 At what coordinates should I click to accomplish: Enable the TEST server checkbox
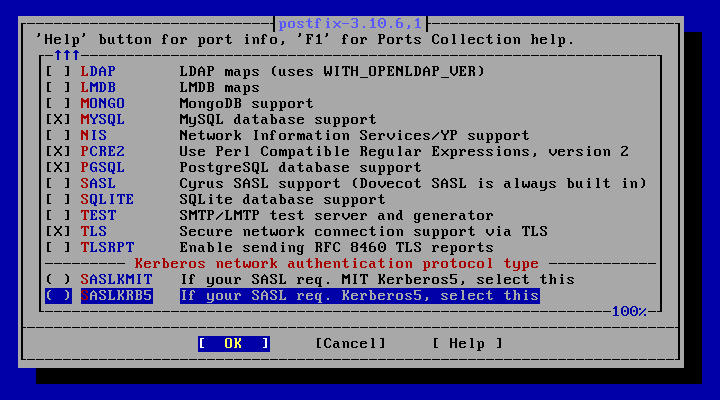[58, 216]
